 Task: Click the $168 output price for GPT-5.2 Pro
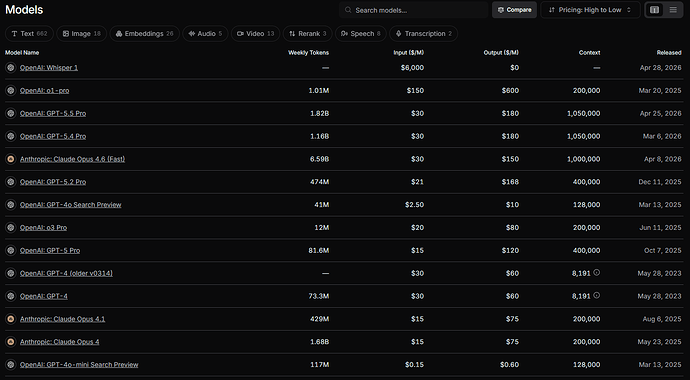click(x=510, y=182)
